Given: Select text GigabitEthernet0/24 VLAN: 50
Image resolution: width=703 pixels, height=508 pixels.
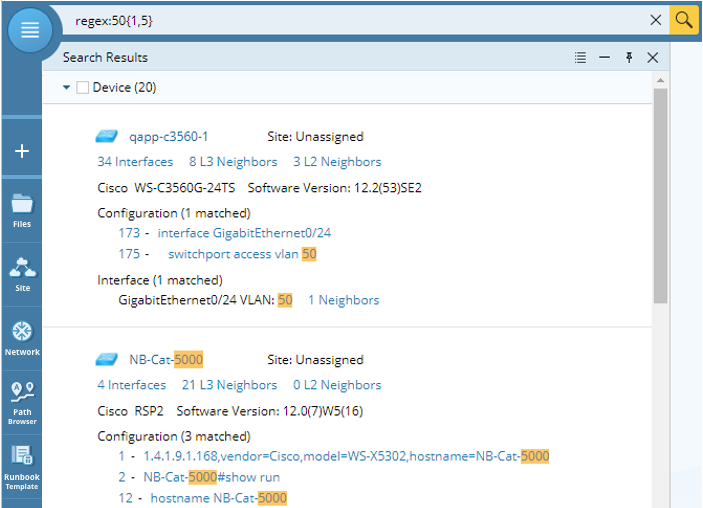Looking at the screenshot, I should click(205, 300).
